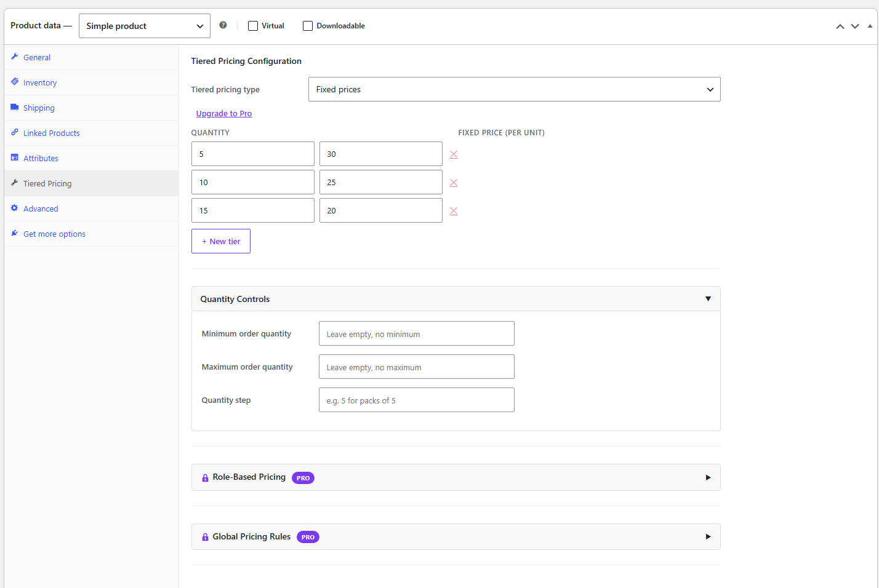
Task: Add a tier with New tier button
Action: (x=221, y=241)
